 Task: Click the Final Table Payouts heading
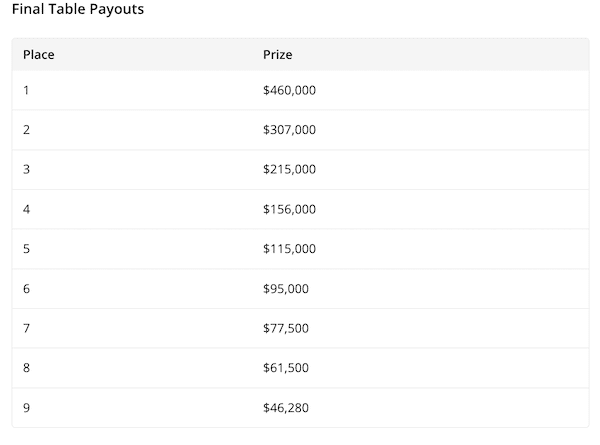pos(78,9)
